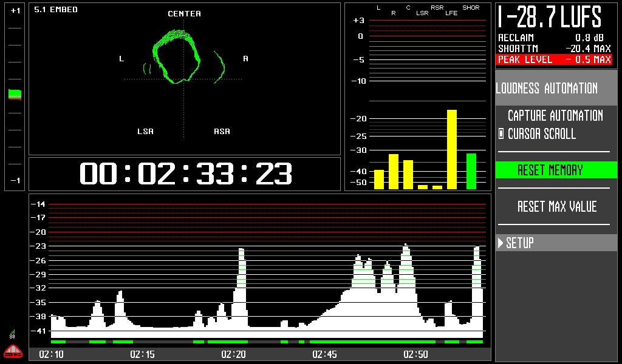Image resolution: width=622 pixels, height=364 pixels.
Task: Click the timecode display showing 00:02:33:23
Action: pos(185,174)
